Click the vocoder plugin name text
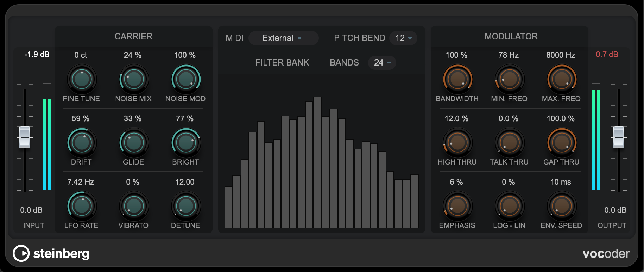 click(x=606, y=254)
